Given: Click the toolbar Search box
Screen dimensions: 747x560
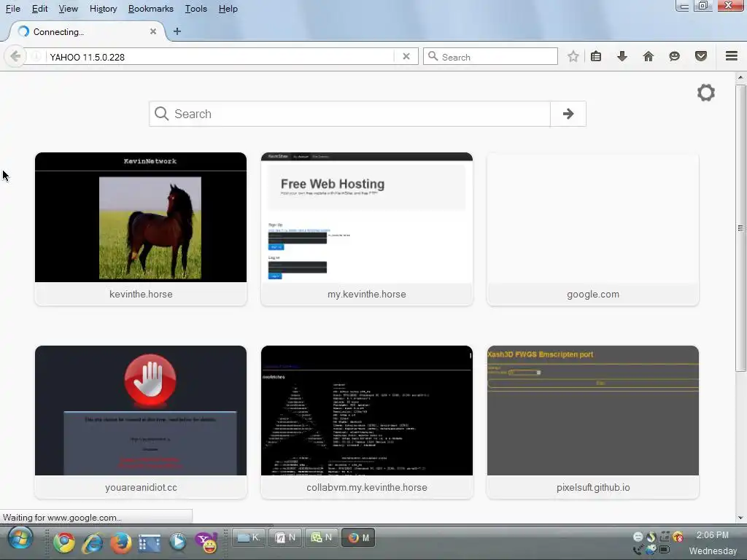Looking at the screenshot, I should click(x=490, y=57).
